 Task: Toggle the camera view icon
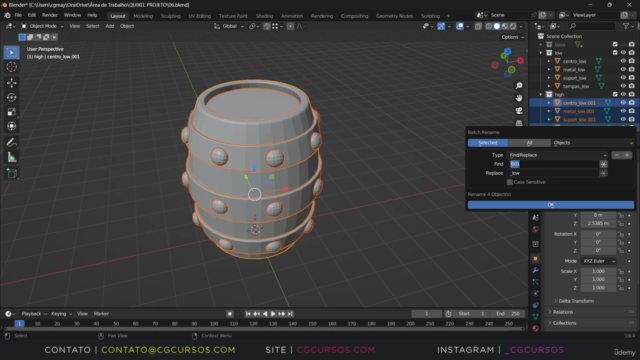pyautogui.click(x=519, y=111)
